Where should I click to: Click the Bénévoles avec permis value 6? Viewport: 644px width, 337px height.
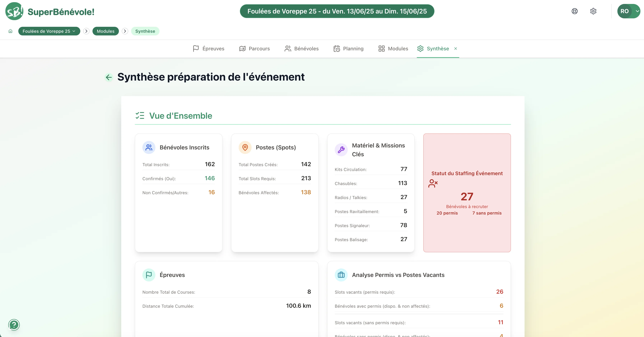coord(501,306)
